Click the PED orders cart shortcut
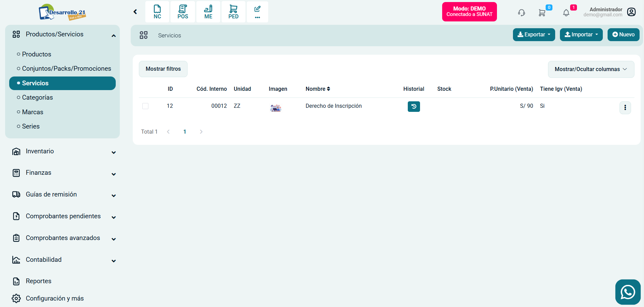Viewport: 644px width, 307px height. click(x=234, y=12)
